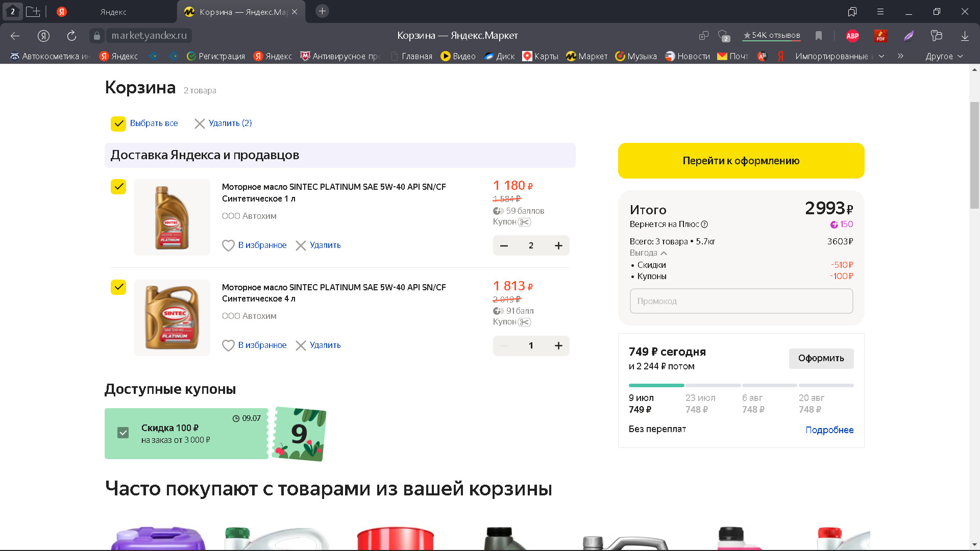Open the browser side panel bookmarks icon
Screen dimensions: 980x551
(x=852, y=11)
